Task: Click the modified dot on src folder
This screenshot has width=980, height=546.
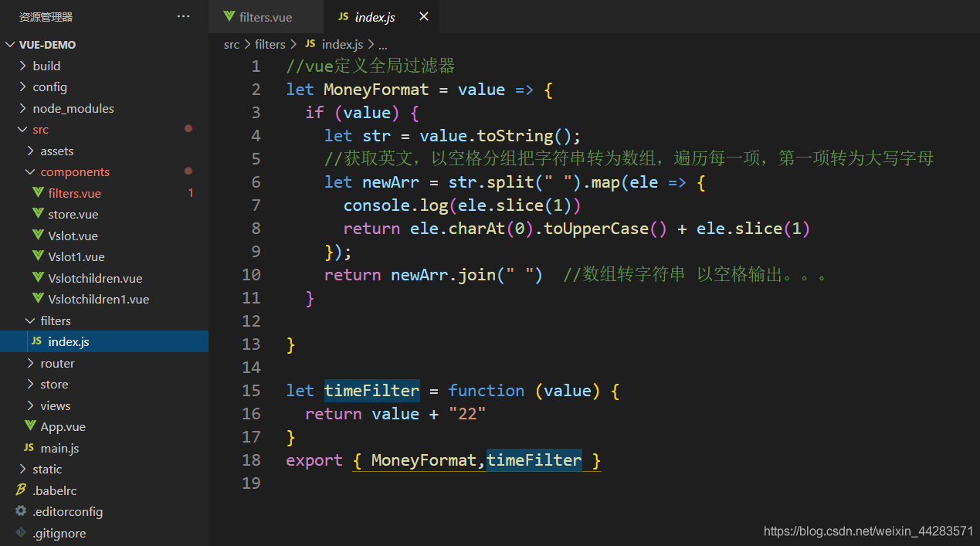Action: click(188, 129)
